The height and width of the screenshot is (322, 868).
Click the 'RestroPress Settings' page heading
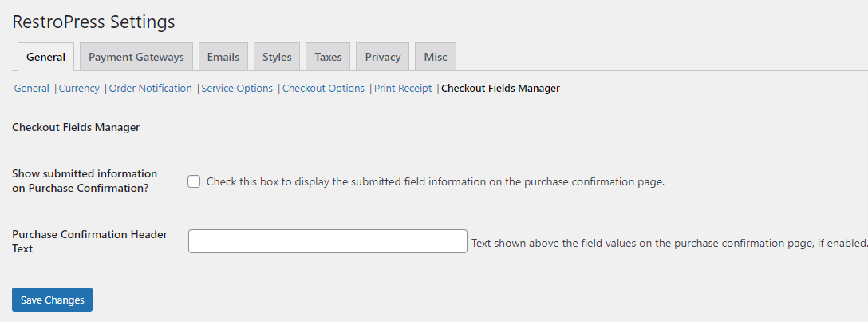[x=93, y=22]
